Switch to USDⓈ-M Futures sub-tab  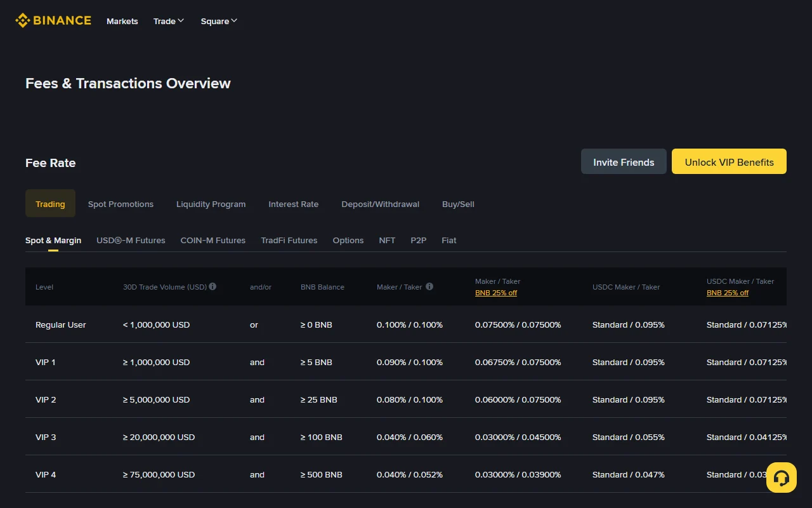pyautogui.click(x=131, y=240)
